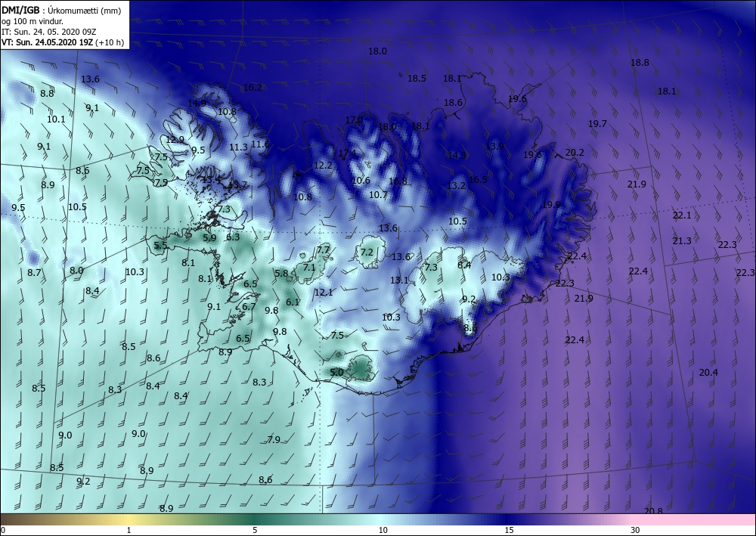
Task: Click the 7.7 value on the map
Action: click(323, 249)
